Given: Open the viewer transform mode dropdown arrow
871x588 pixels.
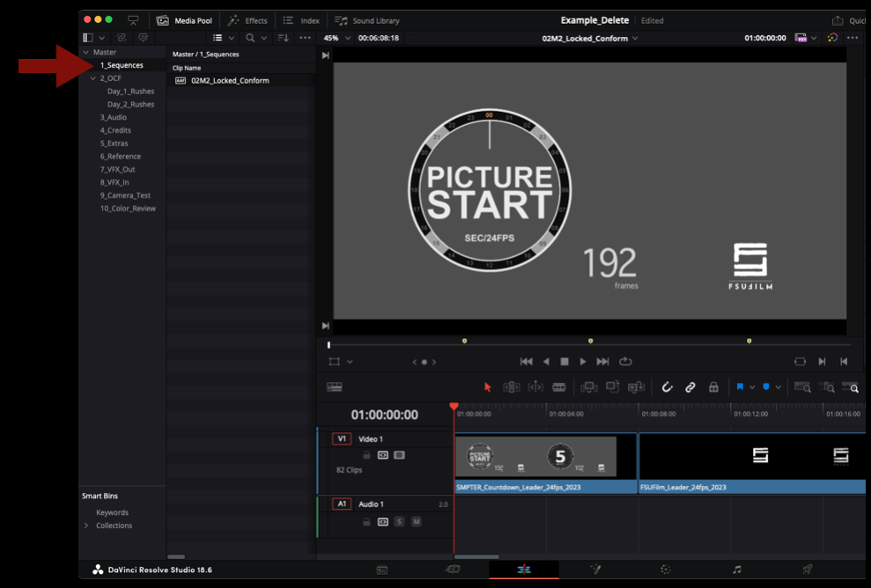Looking at the screenshot, I should pos(350,362).
